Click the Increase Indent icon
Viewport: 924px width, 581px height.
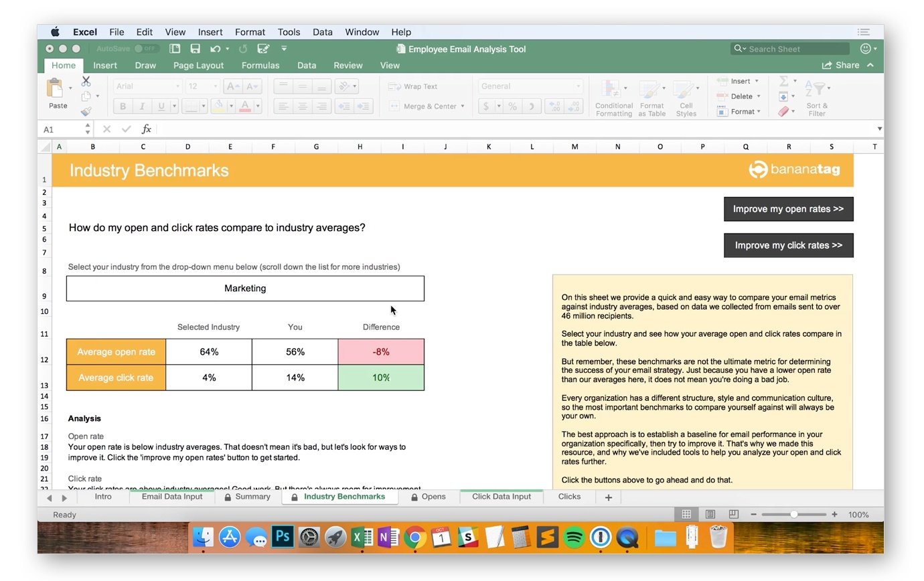(364, 106)
